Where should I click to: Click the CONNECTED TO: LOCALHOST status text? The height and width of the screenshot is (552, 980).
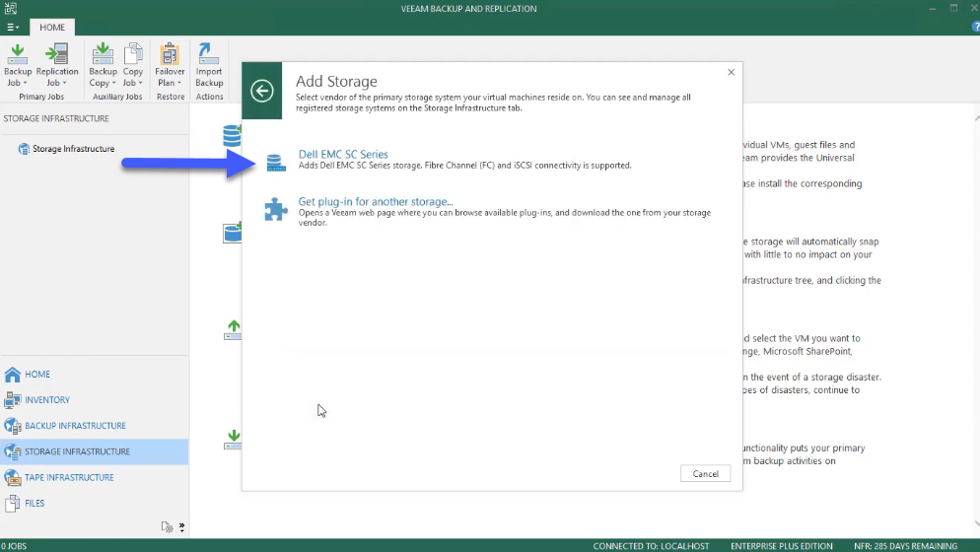pos(651,546)
